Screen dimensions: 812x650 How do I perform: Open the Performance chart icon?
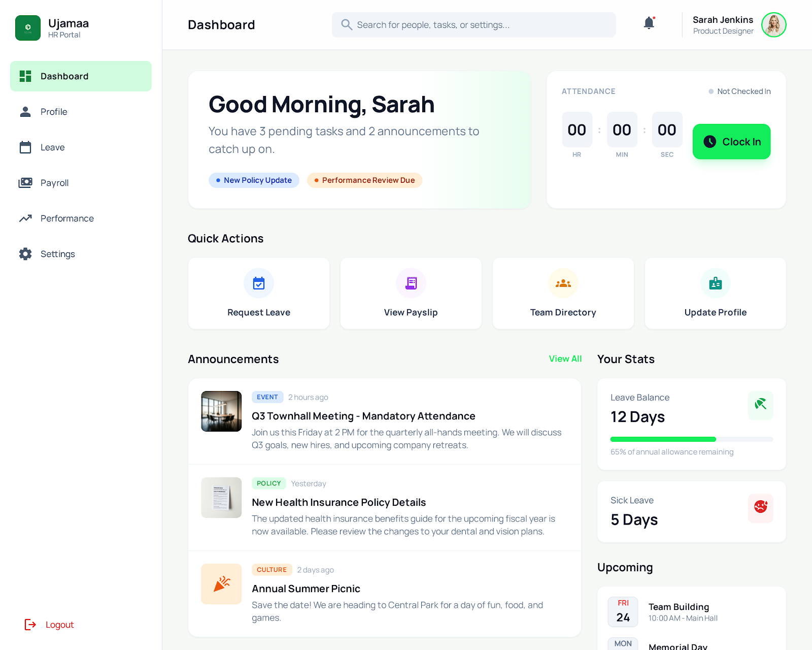point(25,218)
